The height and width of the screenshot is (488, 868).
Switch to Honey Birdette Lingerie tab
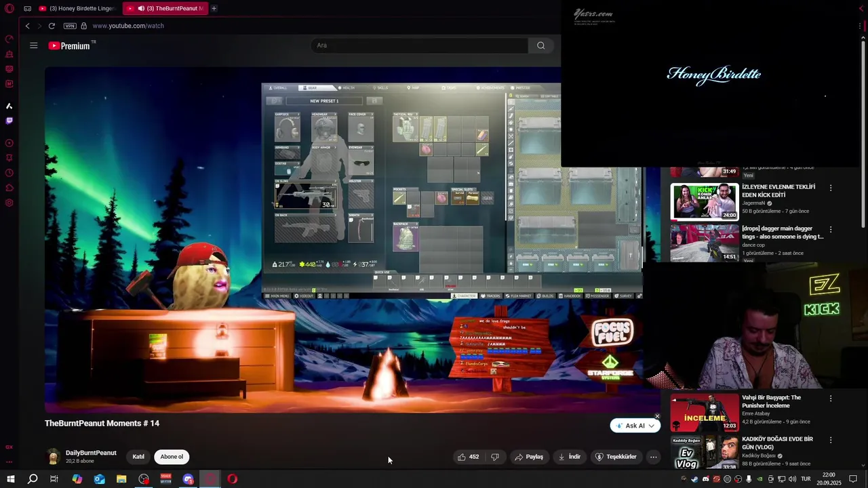[78, 9]
